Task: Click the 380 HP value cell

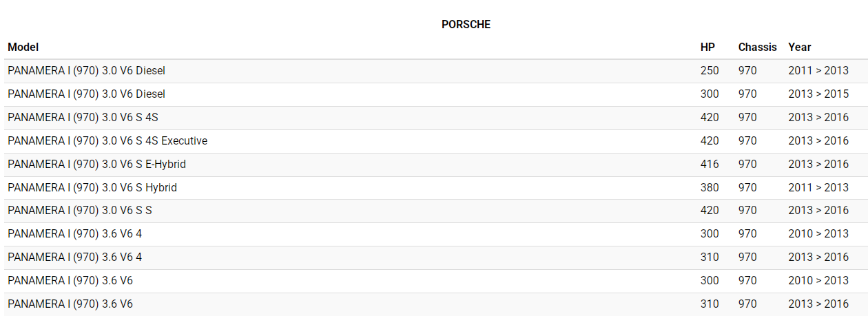Action: (x=710, y=188)
